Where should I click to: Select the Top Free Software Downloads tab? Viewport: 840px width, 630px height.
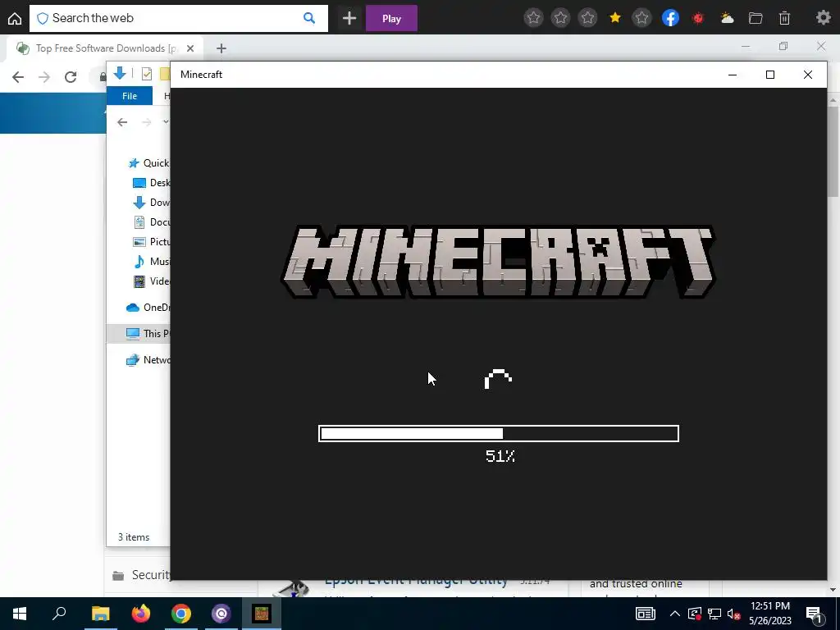click(x=105, y=48)
